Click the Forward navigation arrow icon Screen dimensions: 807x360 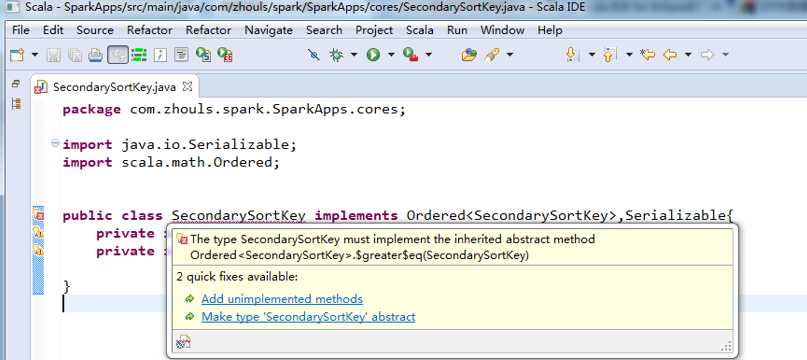[708, 55]
